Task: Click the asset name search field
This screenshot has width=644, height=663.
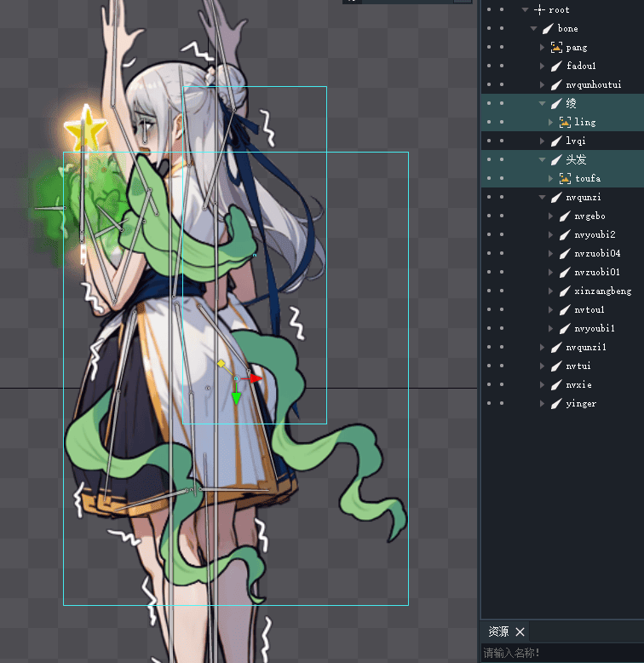Action: tap(561, 653)
